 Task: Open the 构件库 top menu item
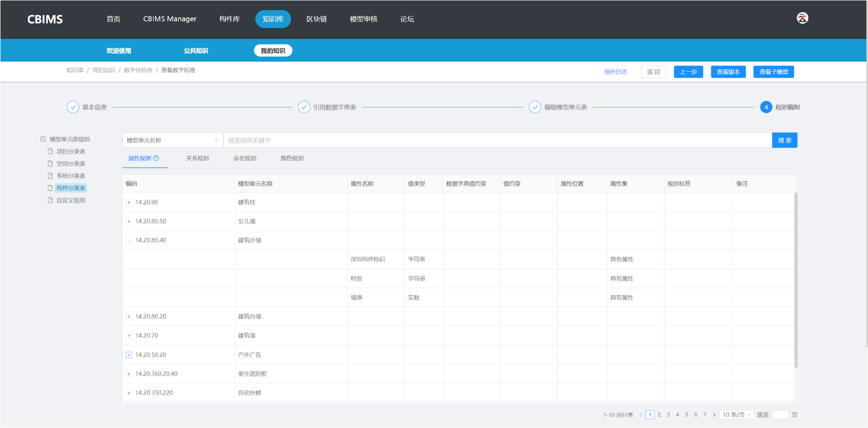230,19
